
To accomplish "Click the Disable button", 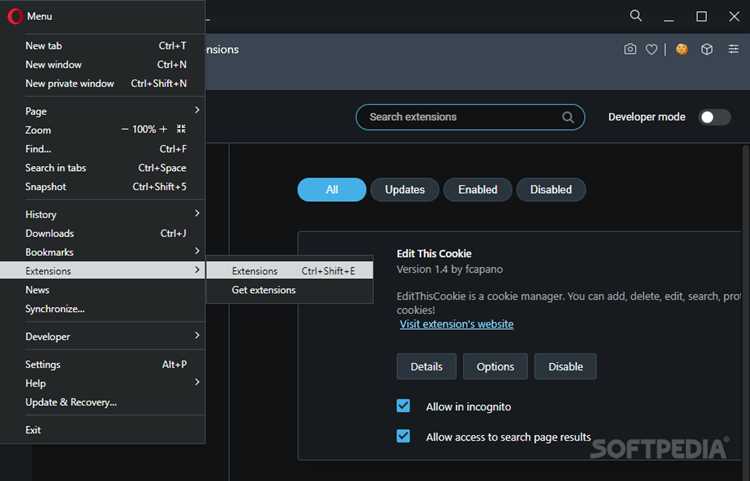I will pos(565,367).
